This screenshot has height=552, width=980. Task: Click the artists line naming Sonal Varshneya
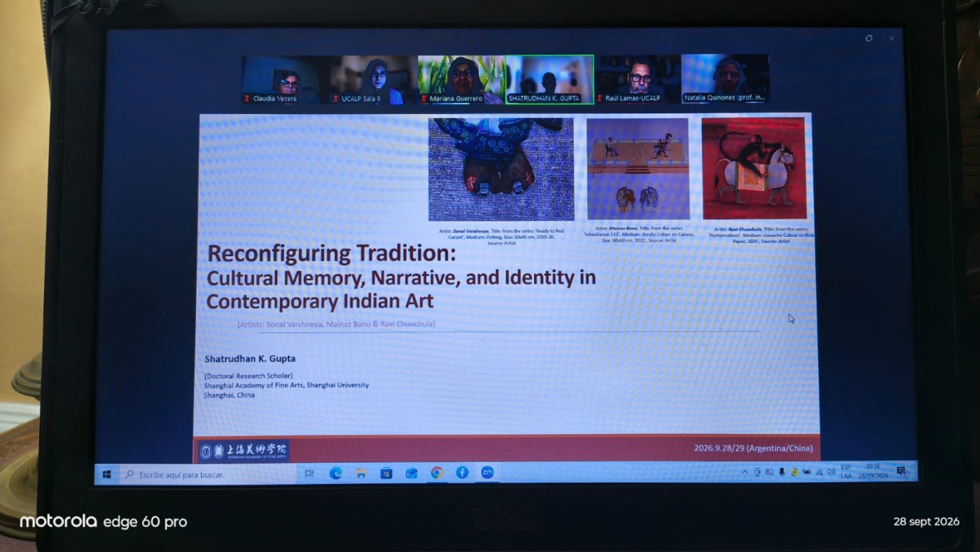pos(336,324)
